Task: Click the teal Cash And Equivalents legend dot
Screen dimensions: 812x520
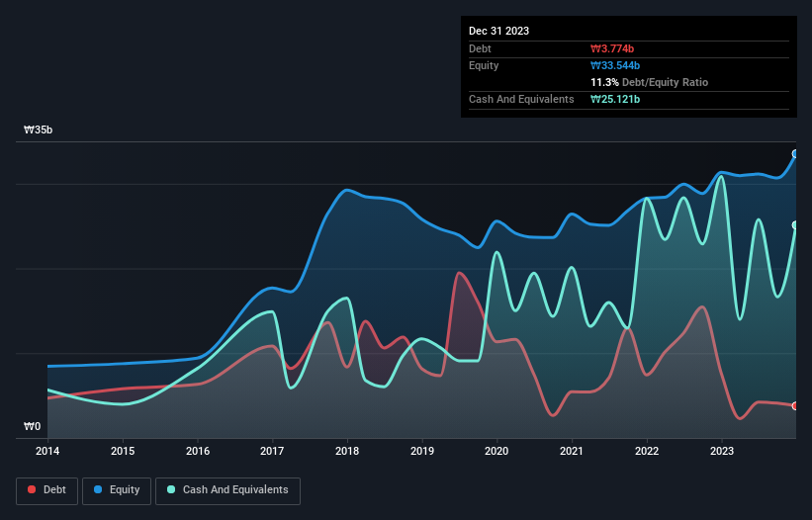Action: click(171, 489)
